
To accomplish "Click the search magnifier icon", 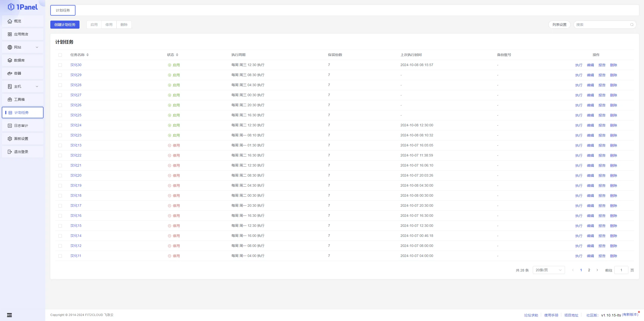I will (632, 25).
